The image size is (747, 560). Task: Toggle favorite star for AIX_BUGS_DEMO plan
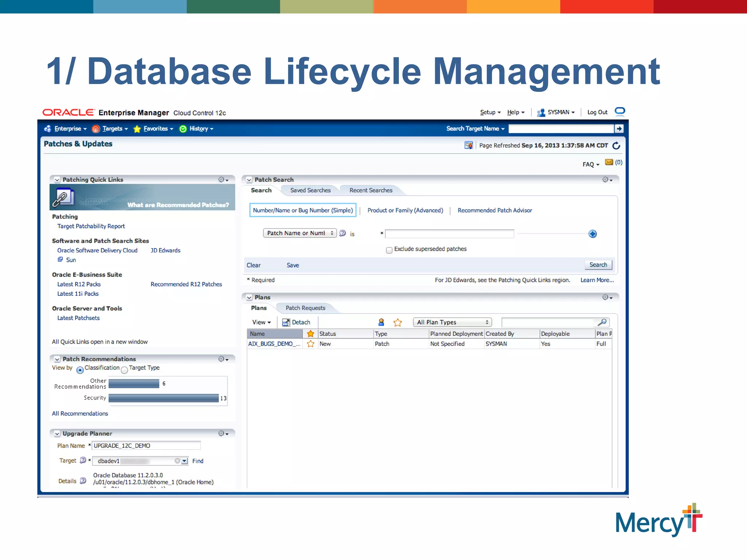(x=310, y=344)
